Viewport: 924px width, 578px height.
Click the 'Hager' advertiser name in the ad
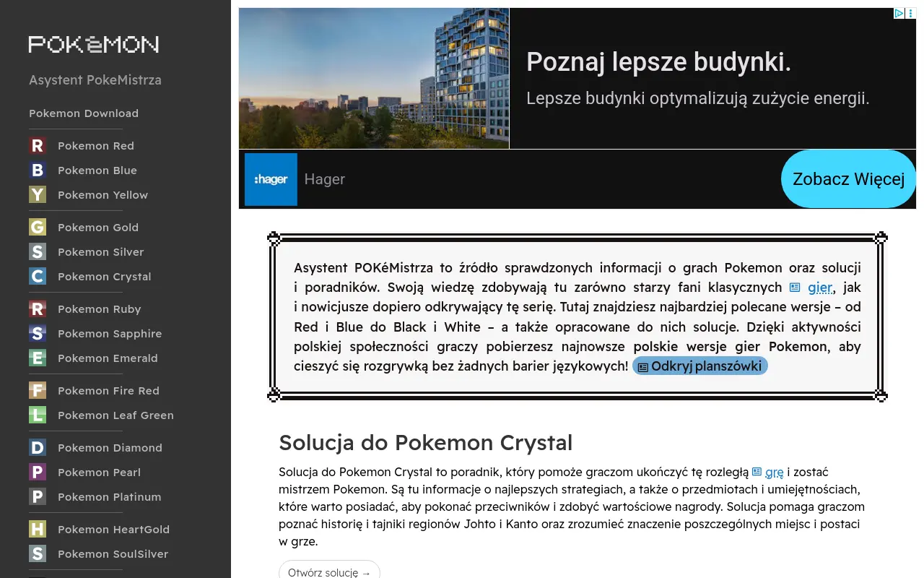click(325, 179)
